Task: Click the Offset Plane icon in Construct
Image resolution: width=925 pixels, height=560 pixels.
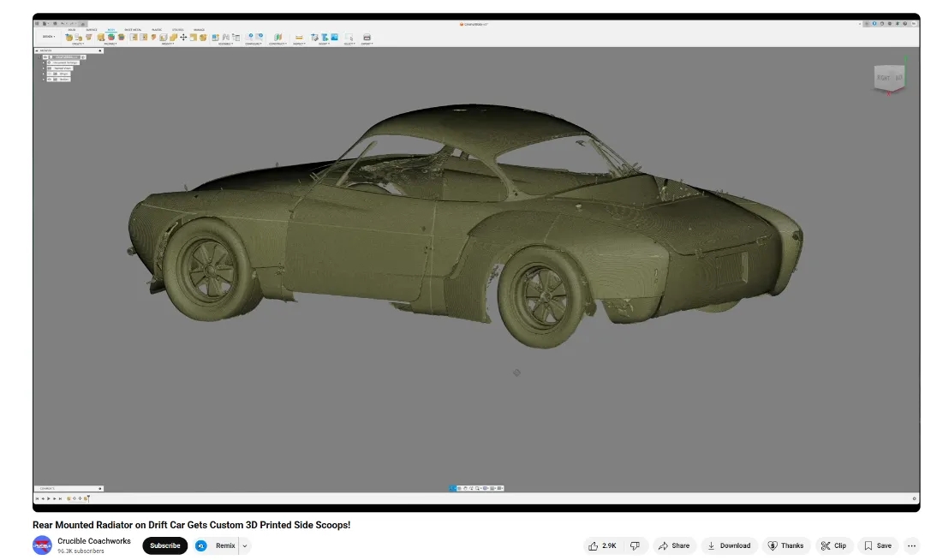Action: 277,38
